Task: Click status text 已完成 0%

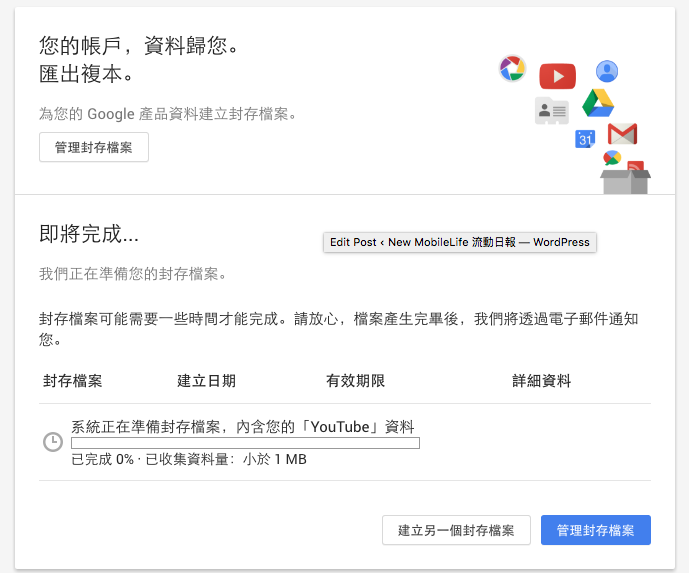Action: (x=102, y=459)
